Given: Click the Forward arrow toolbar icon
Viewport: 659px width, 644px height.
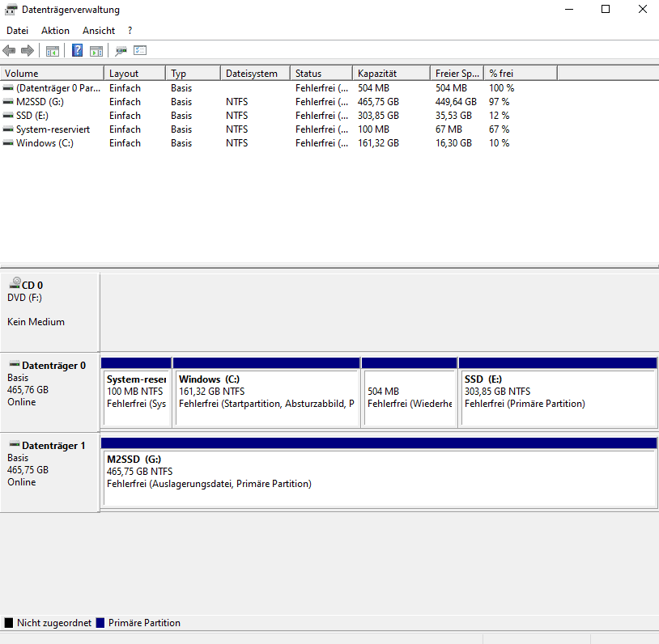Looking at the screenshot, I should point(28,51).
